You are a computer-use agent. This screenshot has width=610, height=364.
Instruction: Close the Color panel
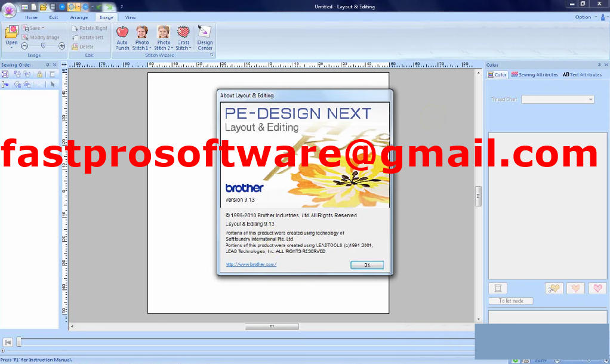606,65
